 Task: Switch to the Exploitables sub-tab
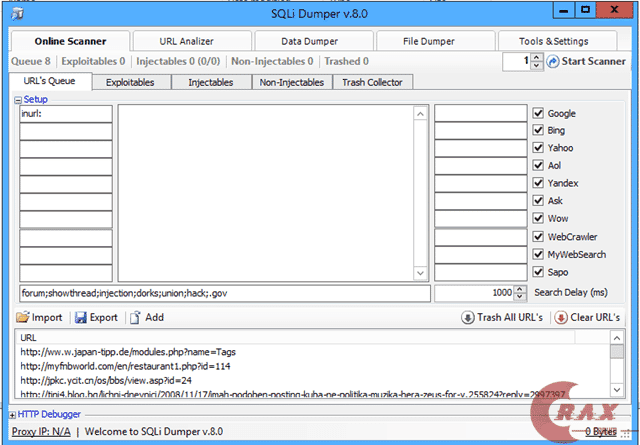(x=131, y=82)
